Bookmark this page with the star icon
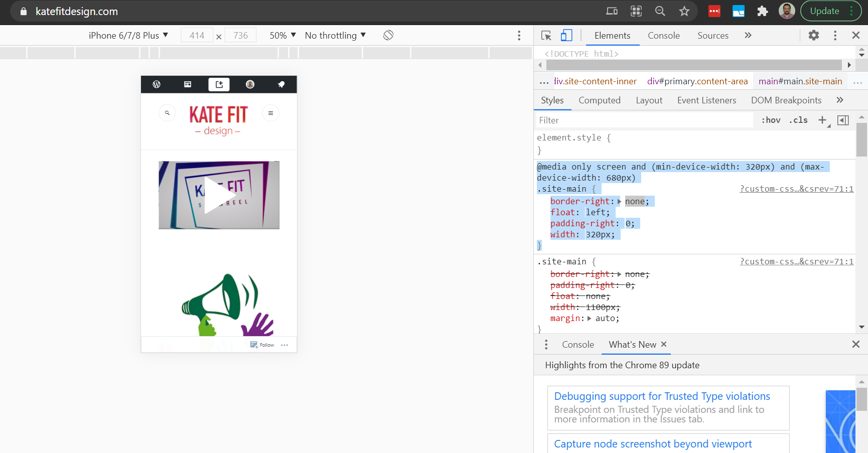868x453 pixels. (x=684, y=12)
